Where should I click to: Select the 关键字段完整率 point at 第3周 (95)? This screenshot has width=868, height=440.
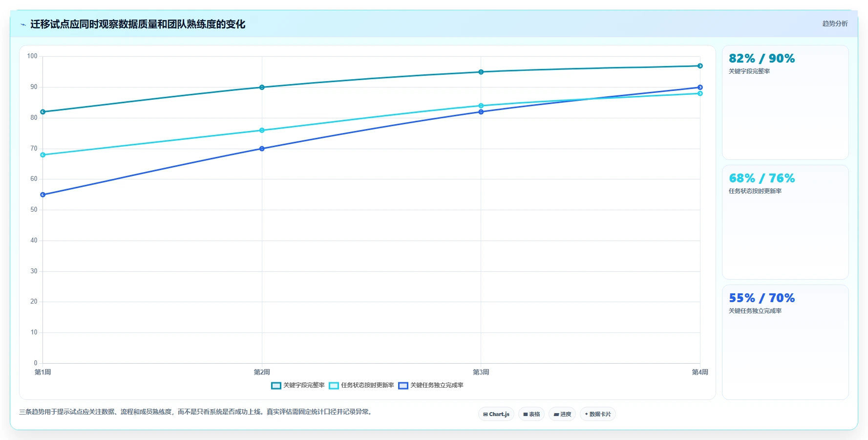pyautogui.click(x=481, y=72)
